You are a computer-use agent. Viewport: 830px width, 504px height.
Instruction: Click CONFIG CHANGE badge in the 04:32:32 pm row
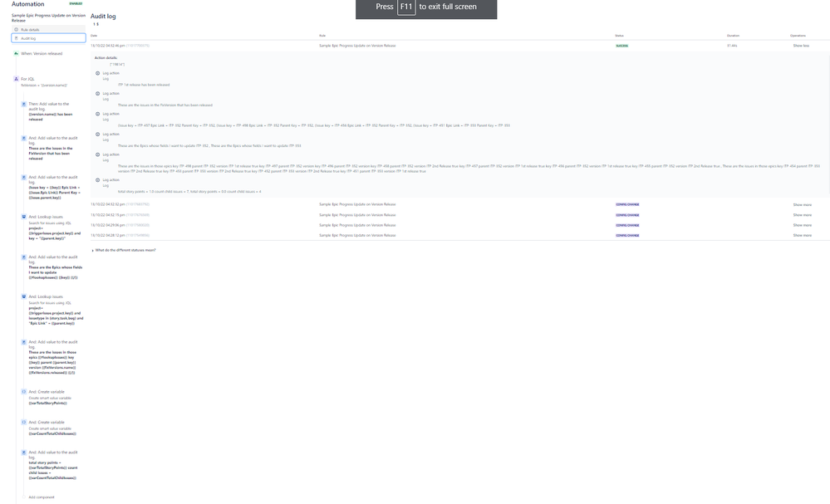627,204
